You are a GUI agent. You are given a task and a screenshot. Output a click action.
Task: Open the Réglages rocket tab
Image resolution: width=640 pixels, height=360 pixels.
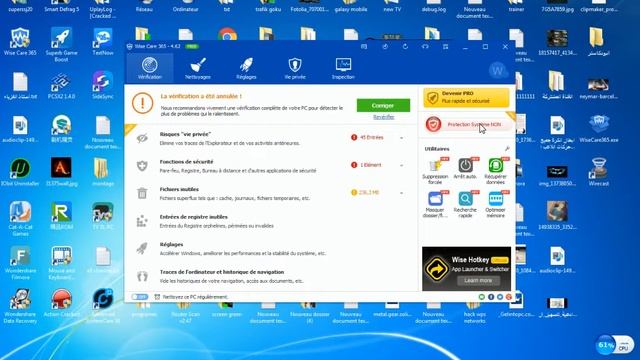(x=246, y=68)
